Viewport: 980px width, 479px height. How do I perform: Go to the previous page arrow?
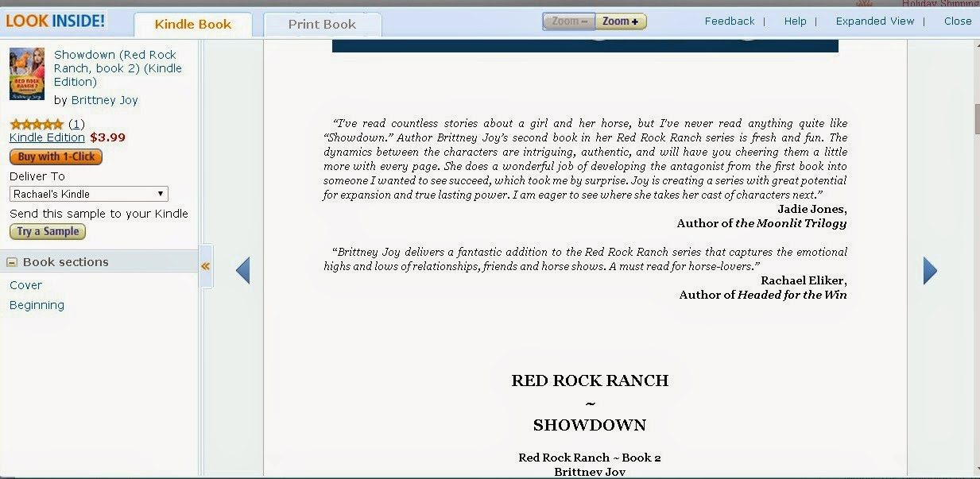click(243, 270)
